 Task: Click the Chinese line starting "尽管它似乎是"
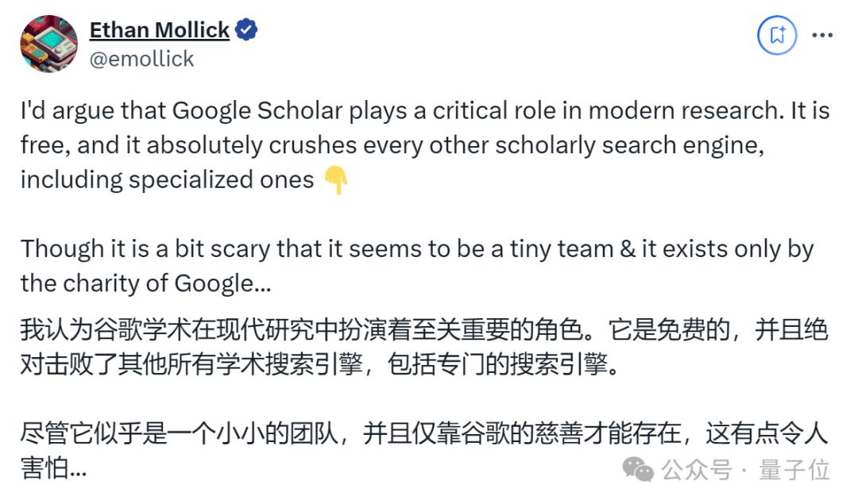[424, 433]
